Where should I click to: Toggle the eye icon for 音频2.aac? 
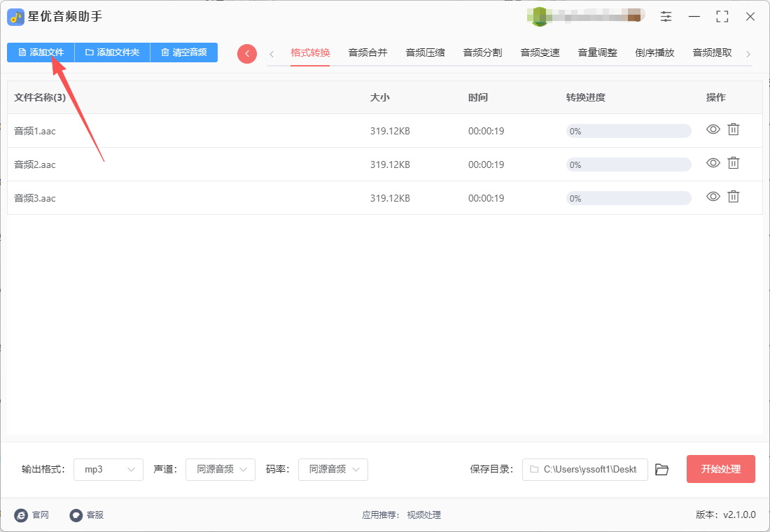coord(713,163)
